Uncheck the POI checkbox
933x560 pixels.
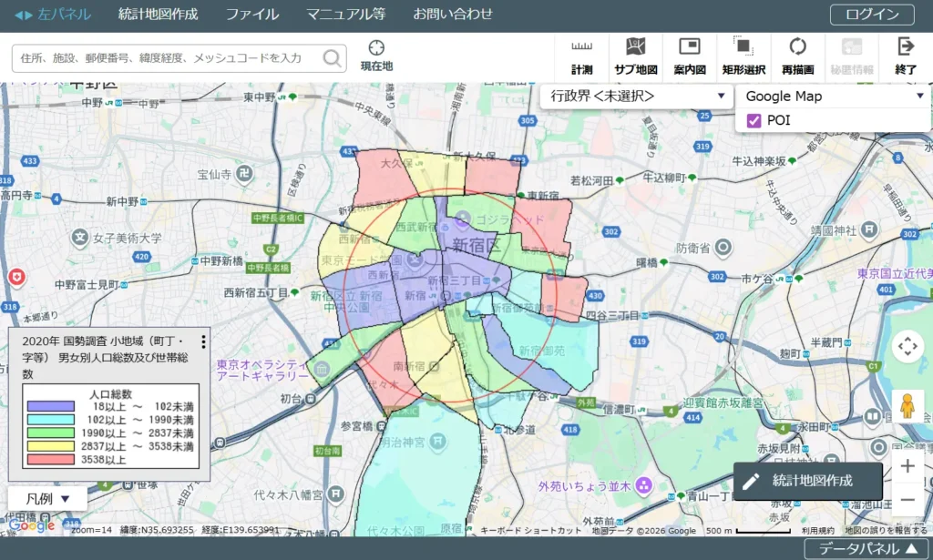[x=754, y=120]
